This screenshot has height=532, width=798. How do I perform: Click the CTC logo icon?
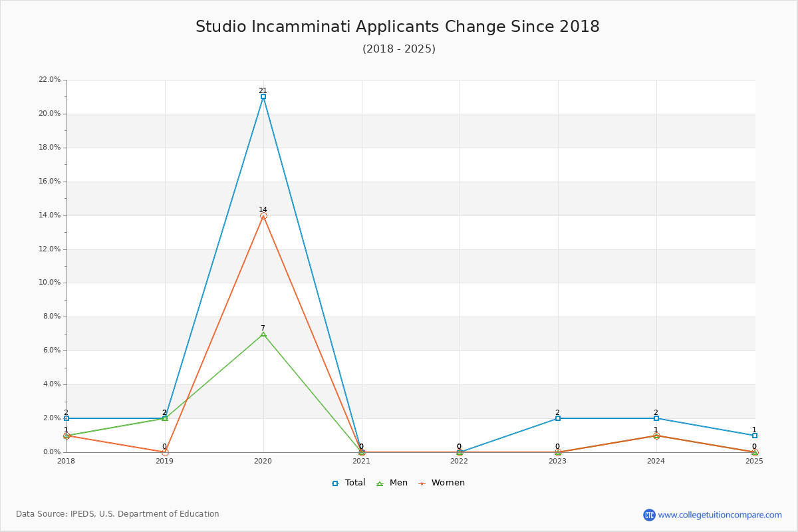pos(649,515)
